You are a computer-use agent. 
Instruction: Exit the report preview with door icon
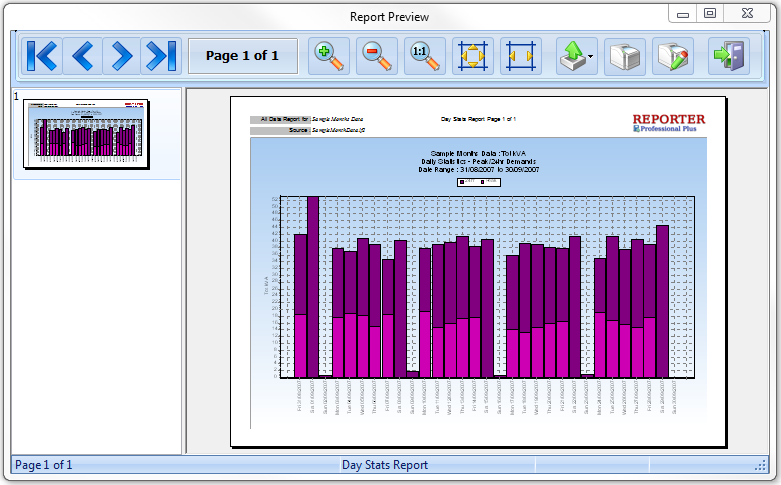coord(729,56)
